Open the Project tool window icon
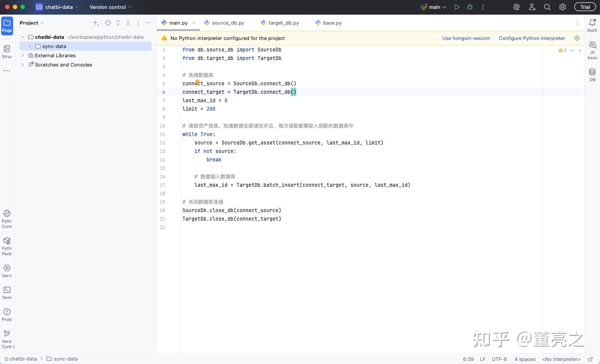The width and height of the screenshot is (600, 364). tap(7, 26)
